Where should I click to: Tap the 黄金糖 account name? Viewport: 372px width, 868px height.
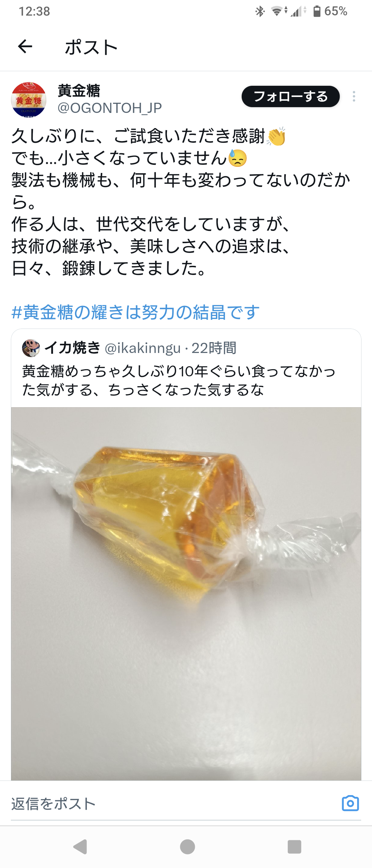tap(79, 91)
